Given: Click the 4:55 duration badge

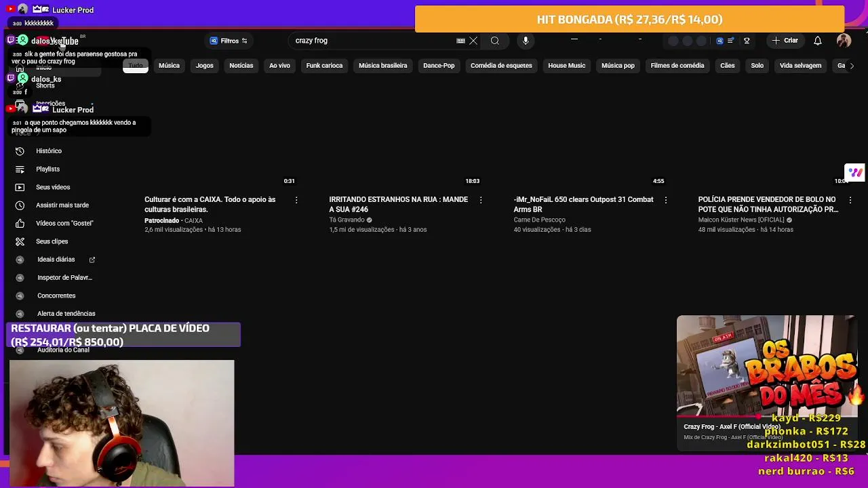Looking at the screenshot, I should pos(658,181).
